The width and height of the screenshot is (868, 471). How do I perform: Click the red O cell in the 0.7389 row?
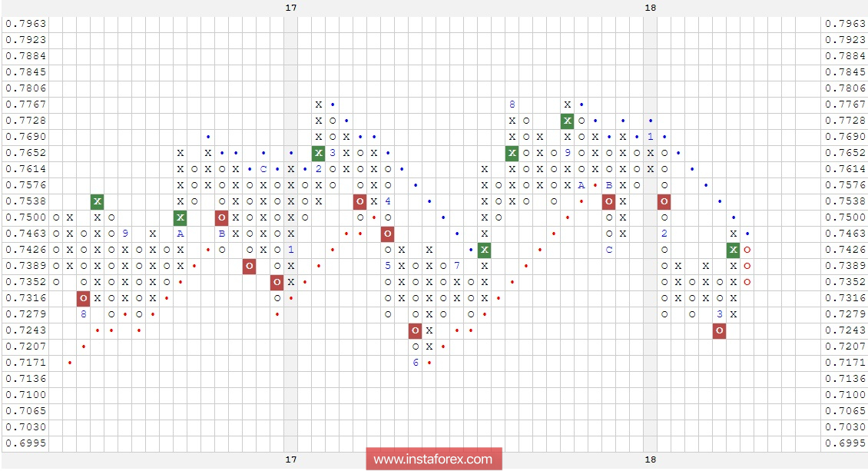(250, 266)
